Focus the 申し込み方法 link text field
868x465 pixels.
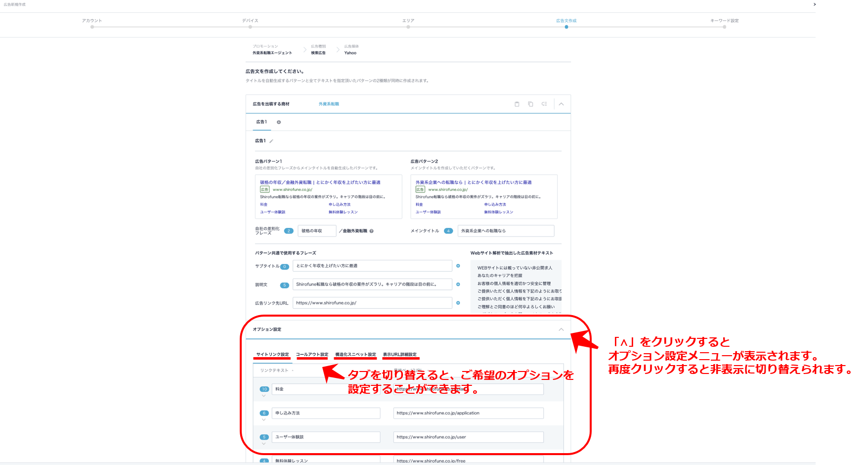click(x=326, y=413)
